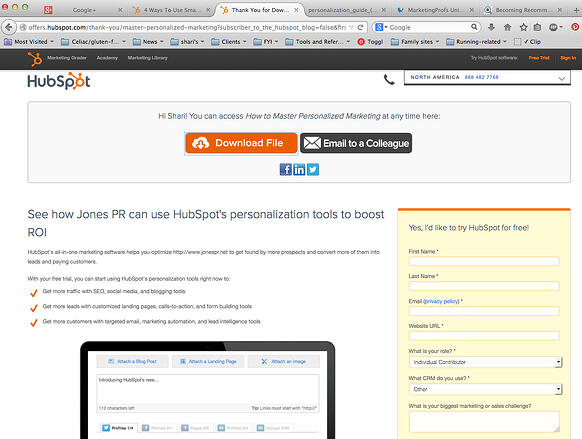Viewport: 582px width, 439px height.
Task: Expand the News bookmarks folder
Action: pos(148,42)
